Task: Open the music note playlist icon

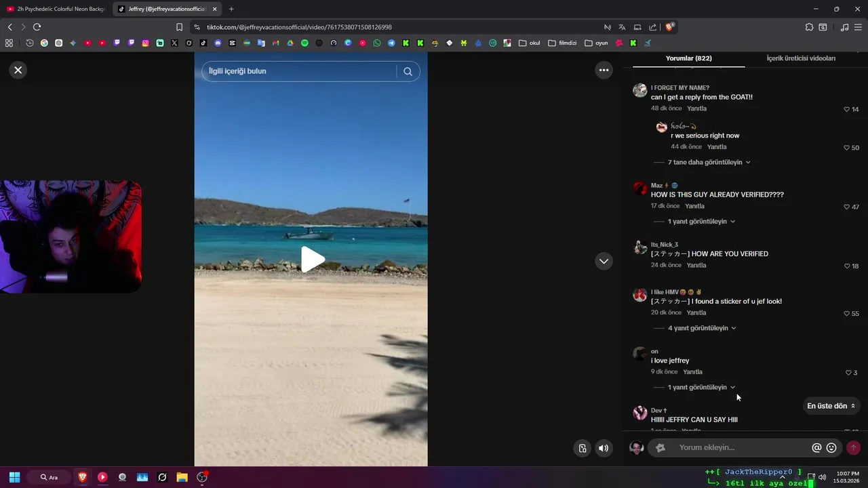Action: (844, 27)
